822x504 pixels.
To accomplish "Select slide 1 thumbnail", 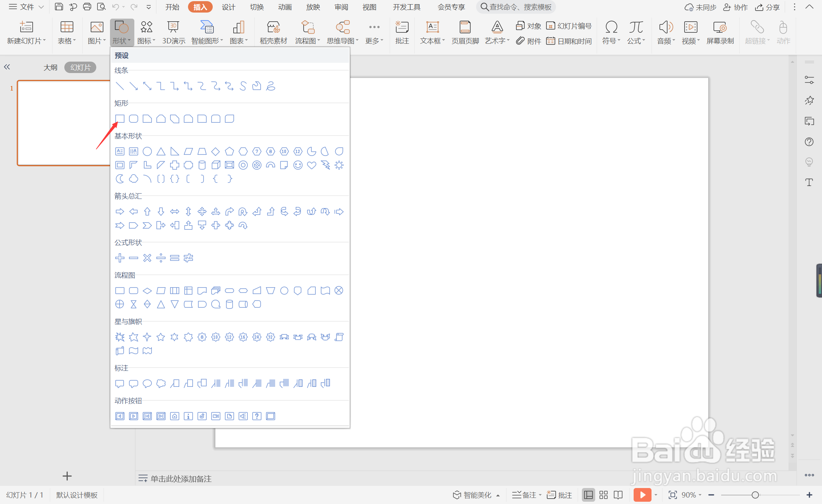I will tap(64, 123).
